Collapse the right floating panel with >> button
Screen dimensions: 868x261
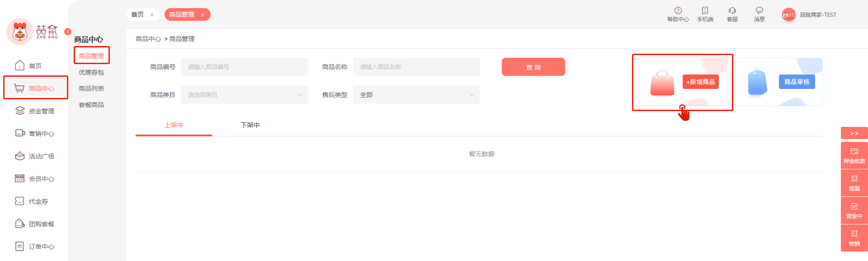click(854, 133)
